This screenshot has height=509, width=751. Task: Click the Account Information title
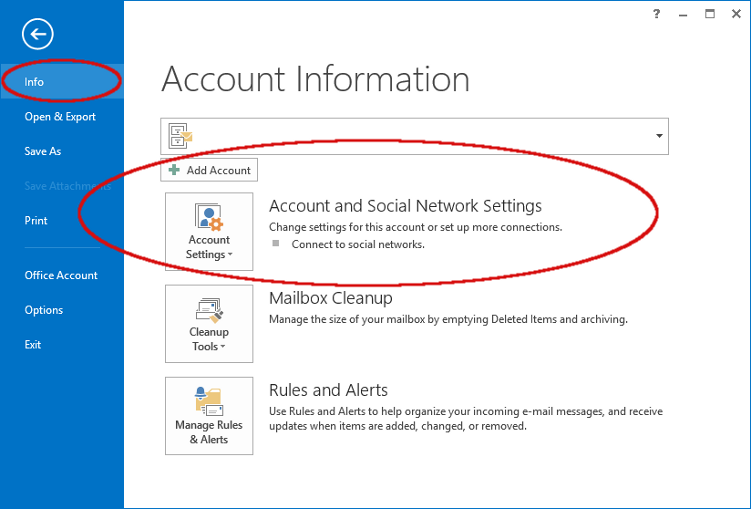click(316, 79)
